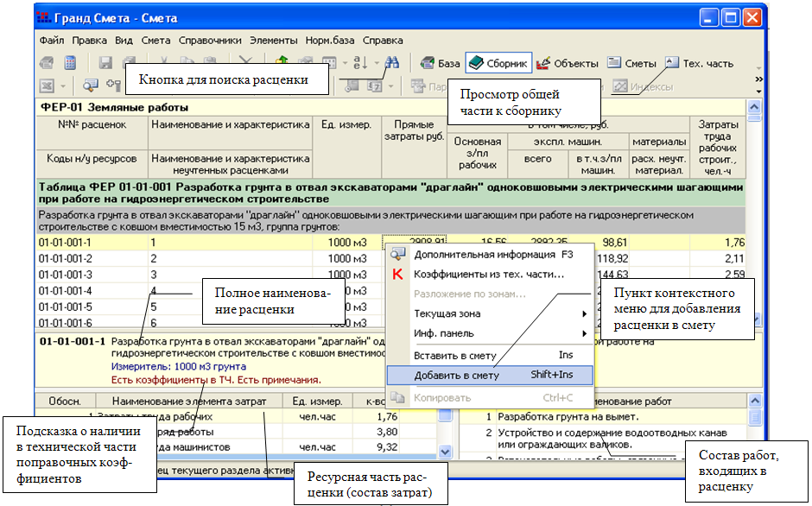
Task: Click down arrow of resource list scrollbar
Action: [x=445, y=452]
